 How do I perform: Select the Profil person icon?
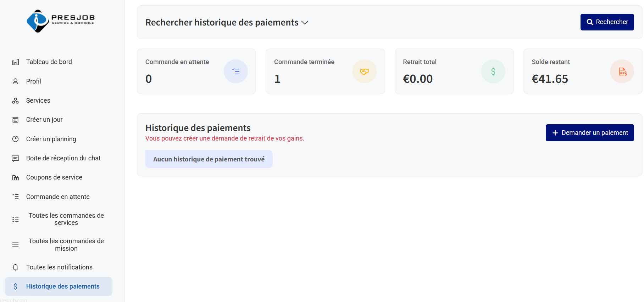[x=16, y=81]
